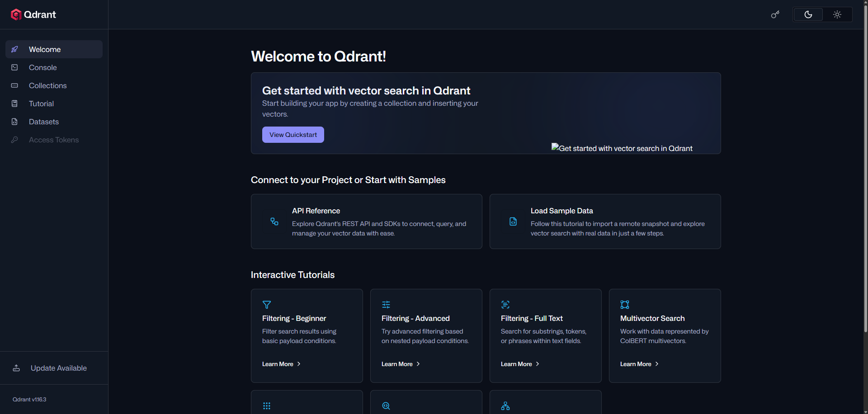Click the Tutorial book icon in sidebar
Viewport: 868px width, 414px height.
14,103
